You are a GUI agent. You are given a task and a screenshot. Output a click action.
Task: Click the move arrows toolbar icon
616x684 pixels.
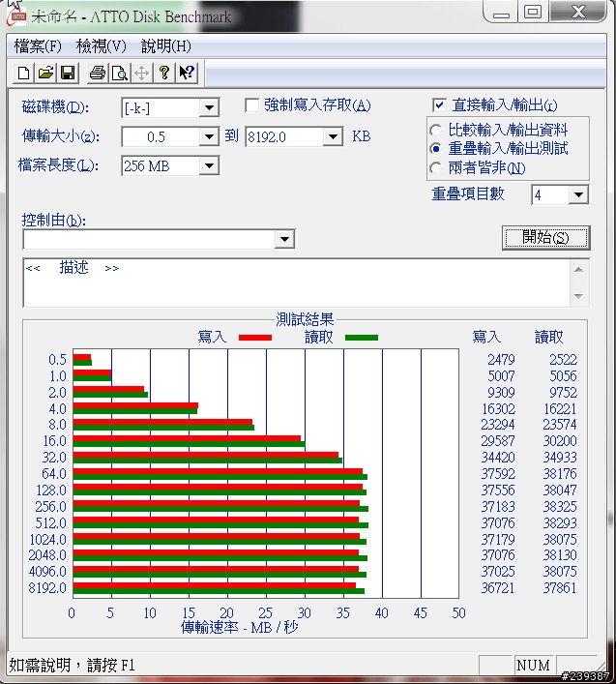tap(142, 73)
